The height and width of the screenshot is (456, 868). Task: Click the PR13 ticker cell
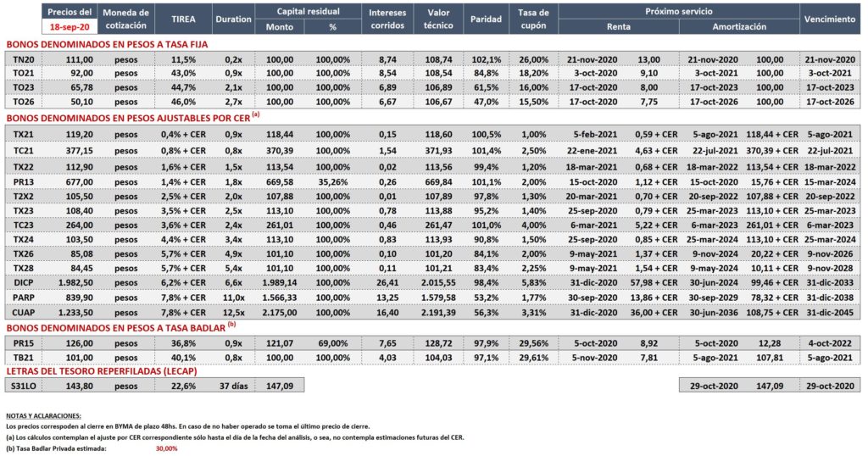tap(23, 182)
